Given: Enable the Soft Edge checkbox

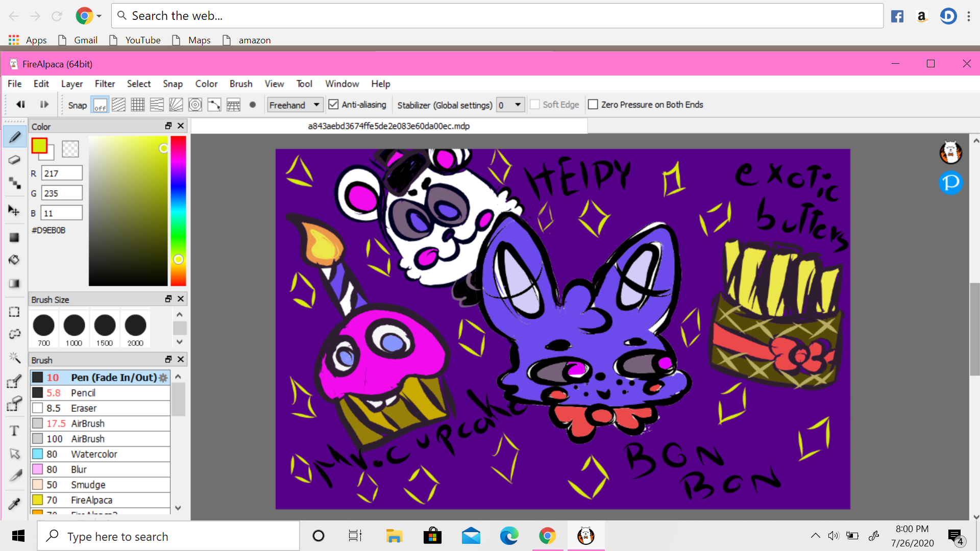Looking at the screenshot, I should [x=535, y=104].
